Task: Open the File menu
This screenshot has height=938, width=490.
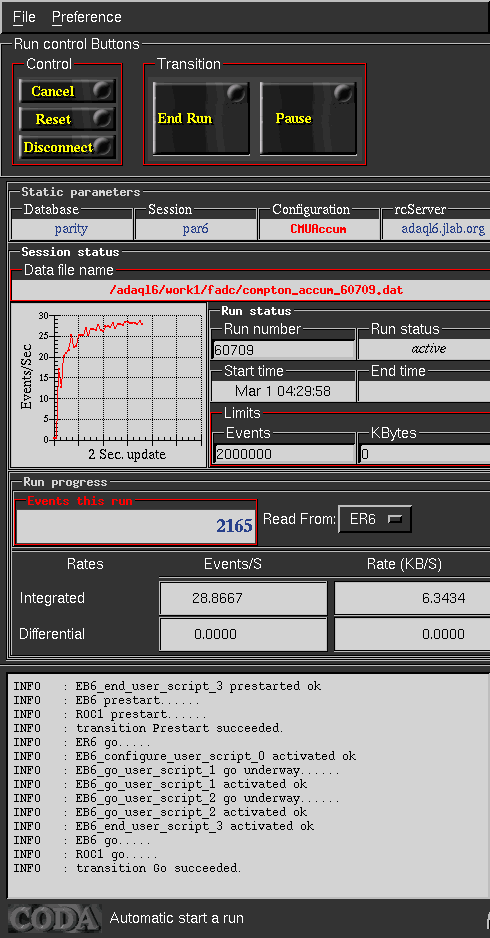Action: click(24, 17)
